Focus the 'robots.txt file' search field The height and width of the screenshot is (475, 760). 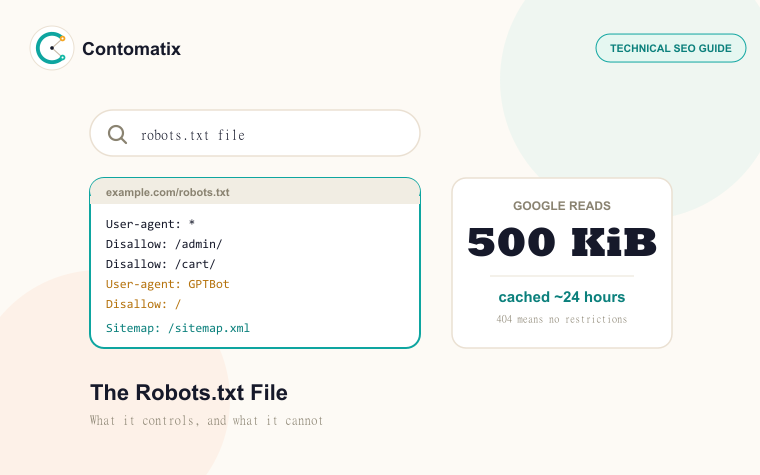[x=255, y=133]
